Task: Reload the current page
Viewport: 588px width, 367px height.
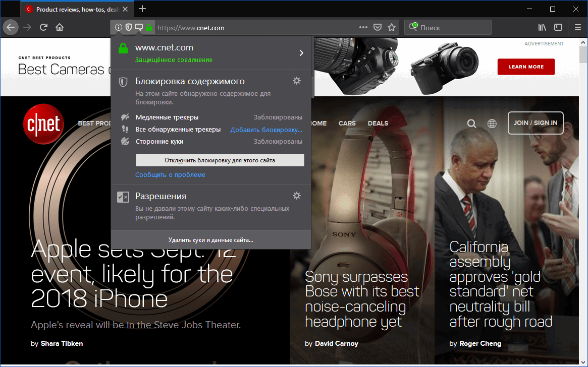Action: pos(43,27)
